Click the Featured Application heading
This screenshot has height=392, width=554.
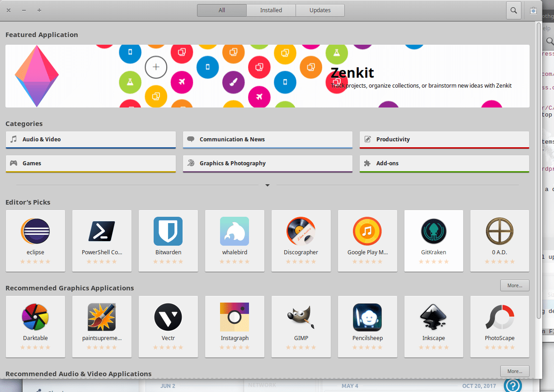42,35
